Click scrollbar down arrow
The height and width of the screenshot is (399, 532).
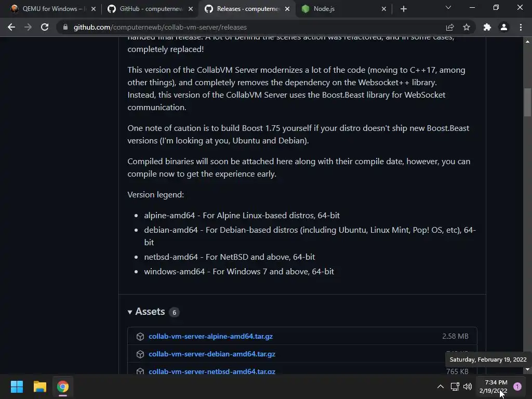point(527,369)
